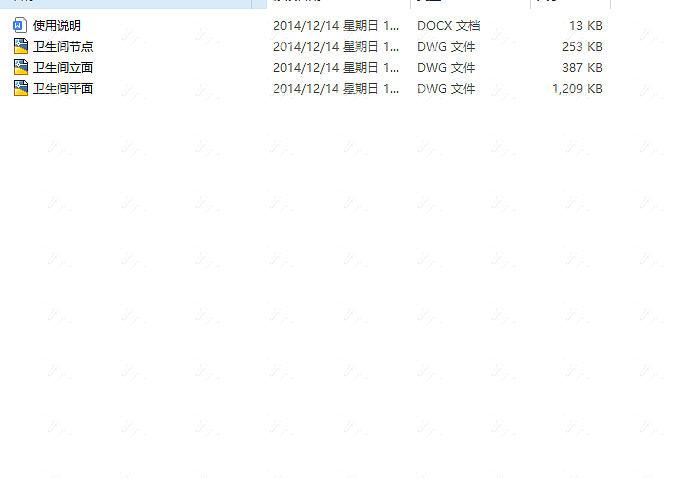Screen dimensions: 696x478
Task: Click the 387 KB size value
Action: point(582,67)
